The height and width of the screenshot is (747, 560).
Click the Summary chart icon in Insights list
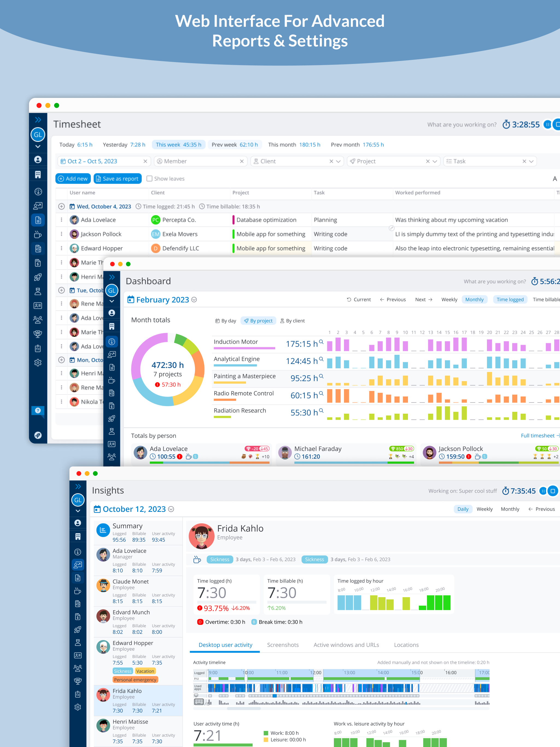(x=103, y=530)
